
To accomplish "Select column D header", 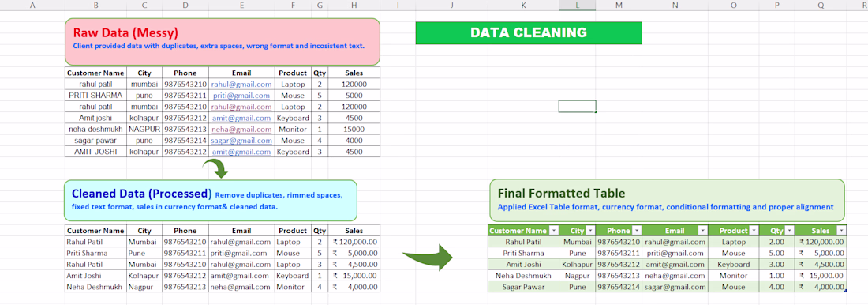I will coord(185,6).
